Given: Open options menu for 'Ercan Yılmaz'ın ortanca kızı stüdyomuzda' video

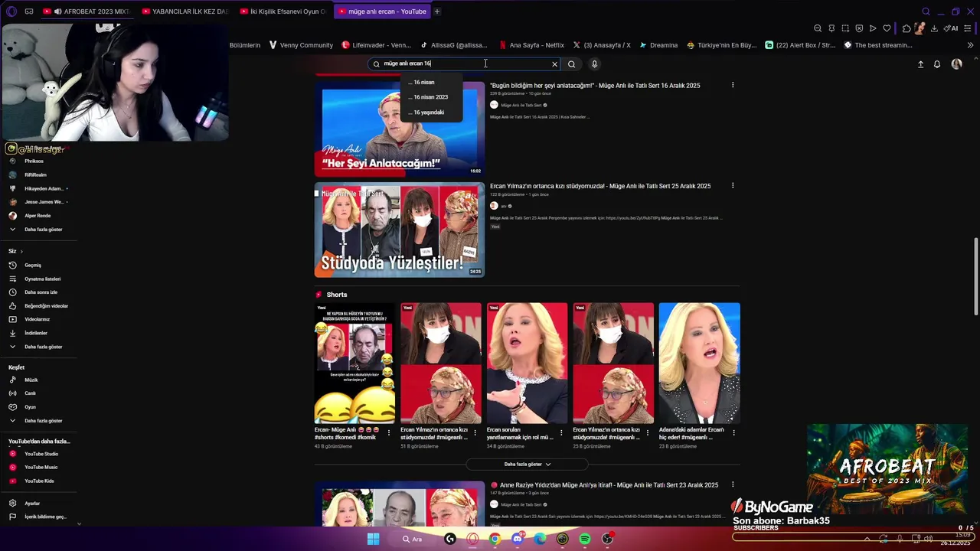Looking at the screenshot, I should 733,185.
